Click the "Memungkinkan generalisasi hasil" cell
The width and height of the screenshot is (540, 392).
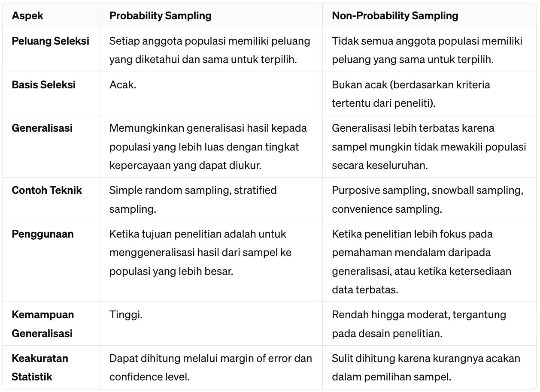(x=208, y=147)
